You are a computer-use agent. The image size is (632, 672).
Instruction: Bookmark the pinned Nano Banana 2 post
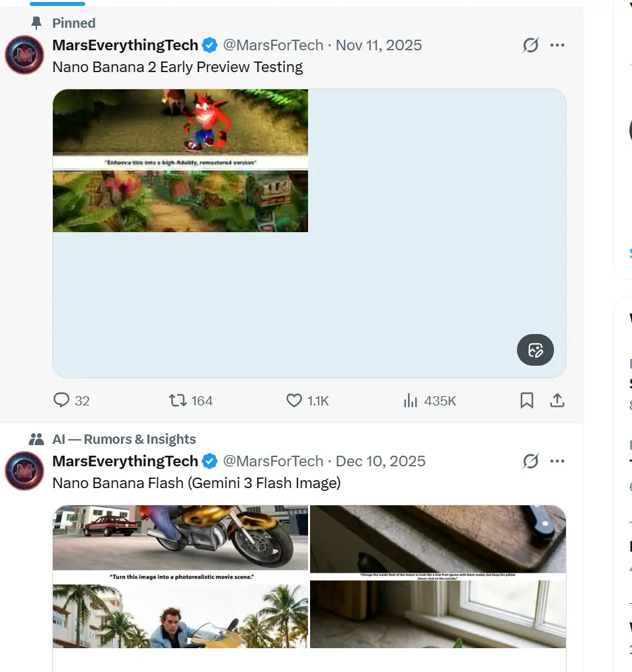527,401
